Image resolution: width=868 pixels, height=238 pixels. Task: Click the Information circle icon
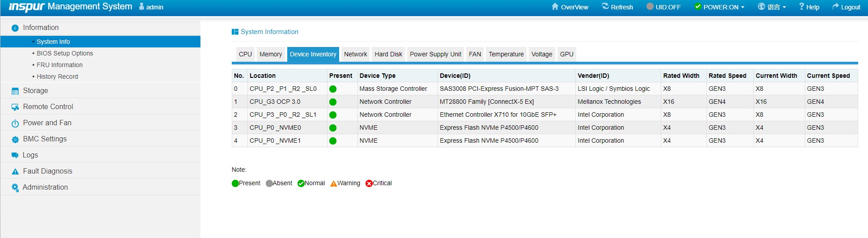coord(15,28)
